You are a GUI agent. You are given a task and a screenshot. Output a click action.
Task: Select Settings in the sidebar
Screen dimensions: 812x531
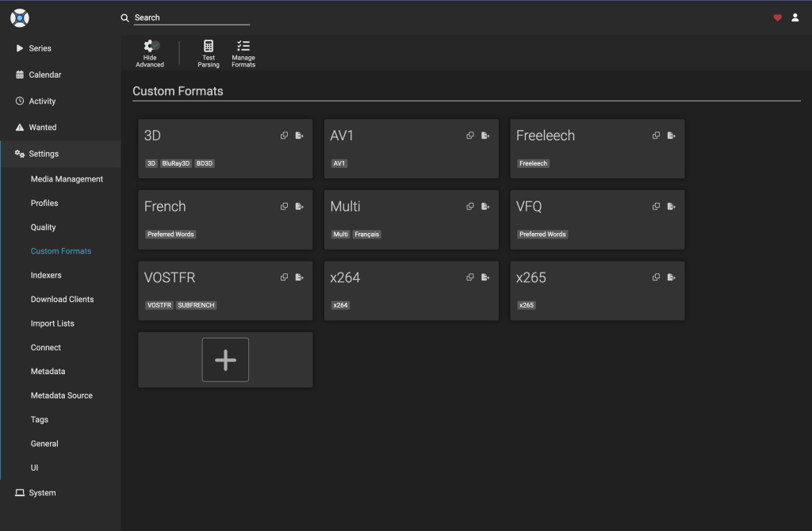click(60, 154)
